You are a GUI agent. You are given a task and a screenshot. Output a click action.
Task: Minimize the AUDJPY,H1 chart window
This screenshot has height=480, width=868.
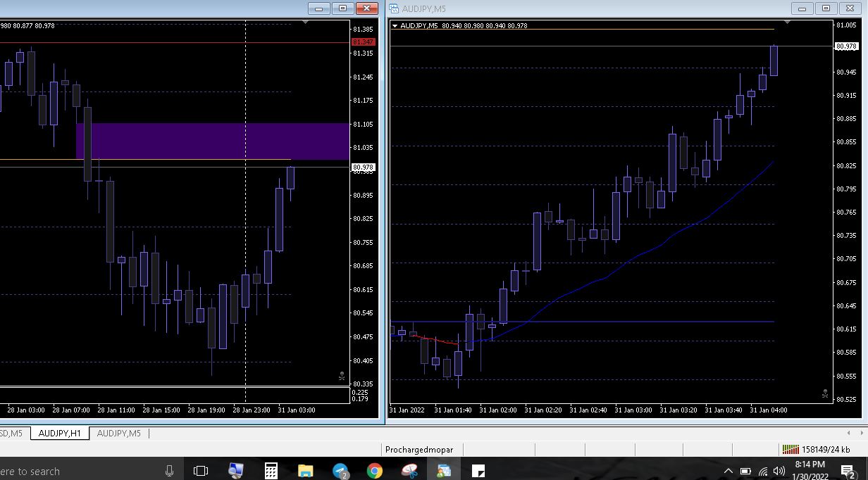[320, 8]
